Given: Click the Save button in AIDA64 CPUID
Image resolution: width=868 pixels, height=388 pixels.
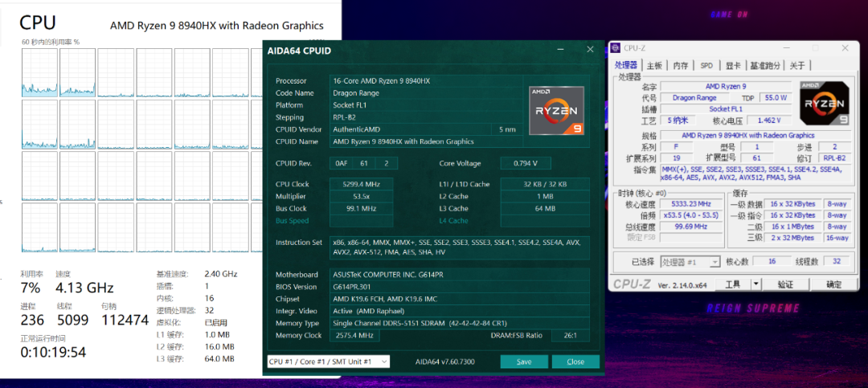Looking at the screenshot, I should click(x=524, y=361).
